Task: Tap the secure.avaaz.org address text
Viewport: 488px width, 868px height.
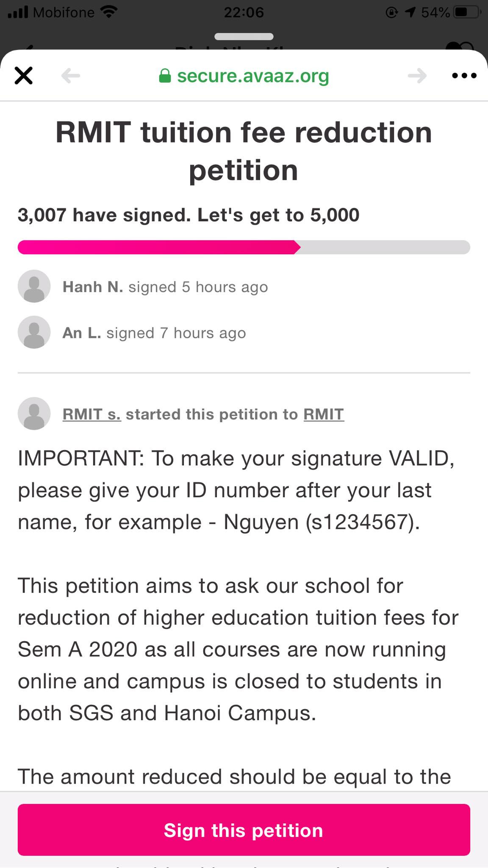Action: [x=253, y=76]
